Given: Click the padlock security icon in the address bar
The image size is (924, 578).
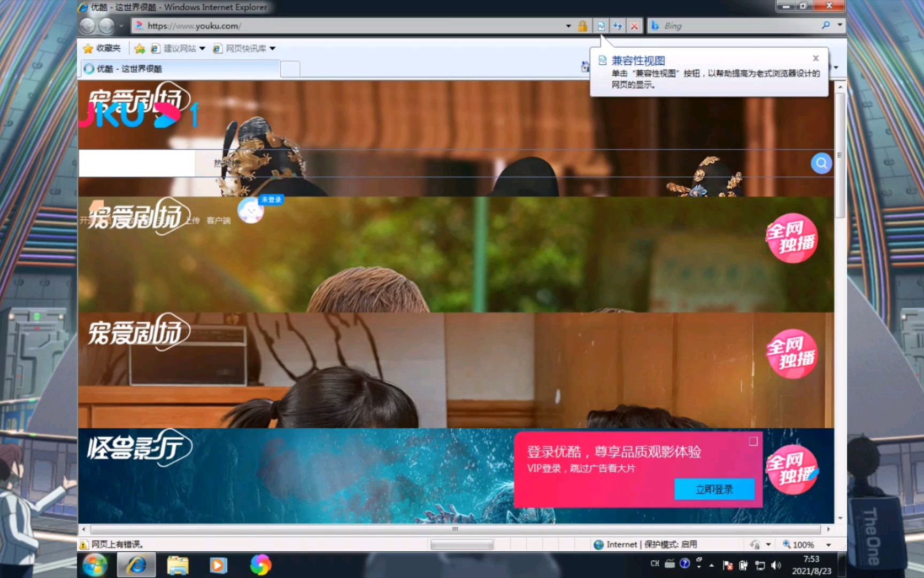Looking at the screenshot, I should pos(582,25).
